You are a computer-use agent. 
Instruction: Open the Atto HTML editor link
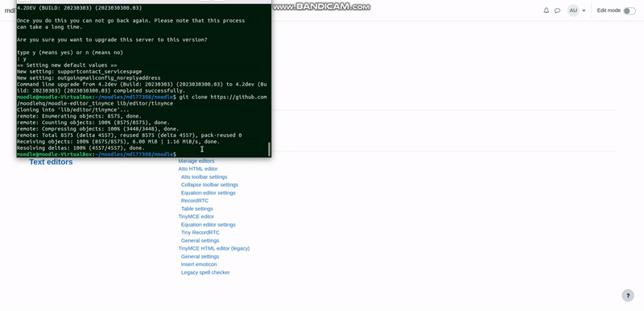[198, 169]
